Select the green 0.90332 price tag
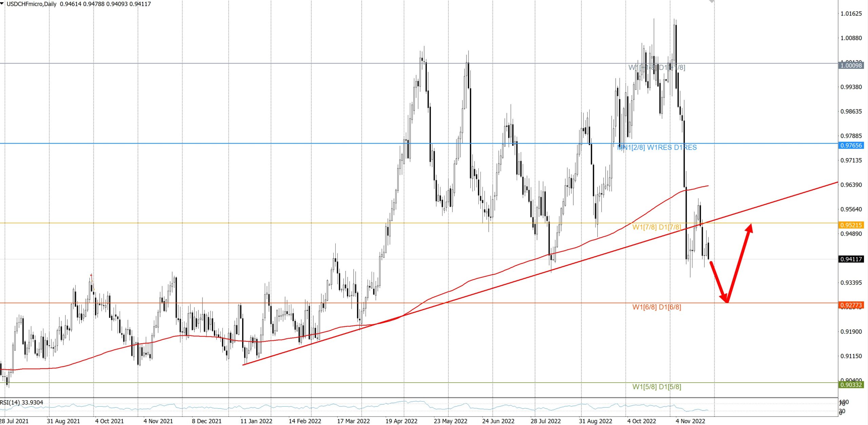Screen dimensions: 868x425 click(851, 385)
